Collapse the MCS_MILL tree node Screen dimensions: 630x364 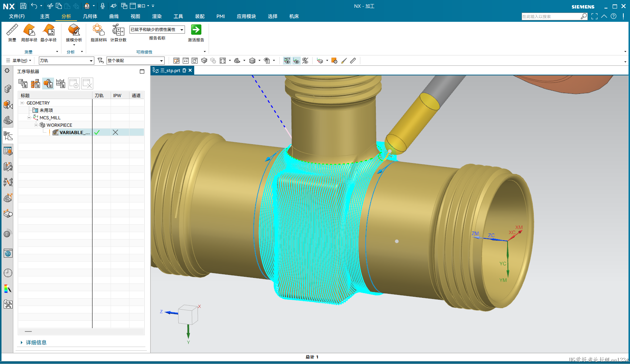click(29, 118)
